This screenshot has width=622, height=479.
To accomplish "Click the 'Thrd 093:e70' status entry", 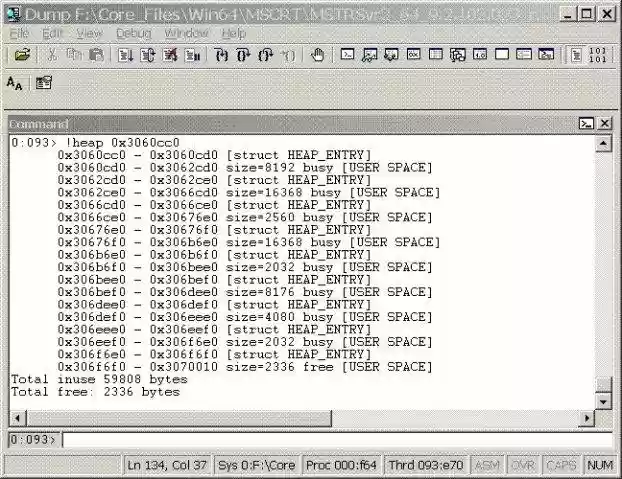I will pyautogui.click(x=426, y=465).
